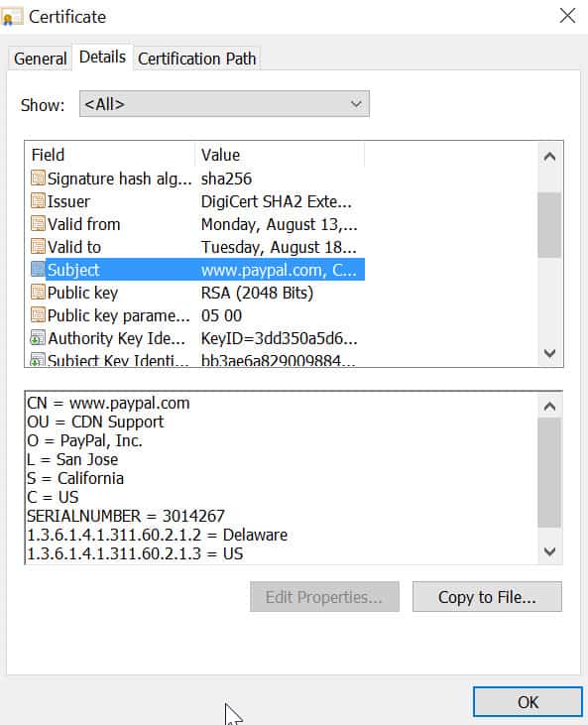
Task: Click the OK button
Action: 528,702
